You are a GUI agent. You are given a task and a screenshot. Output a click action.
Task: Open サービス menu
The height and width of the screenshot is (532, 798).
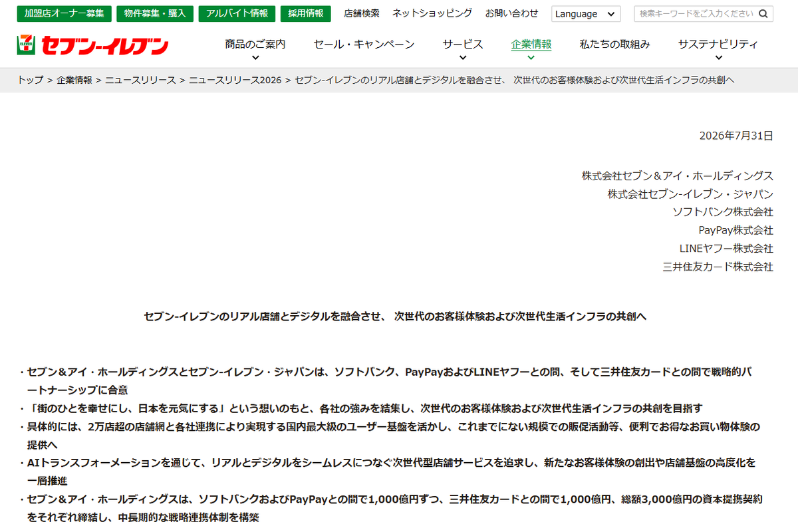click(x=463, y=45)
